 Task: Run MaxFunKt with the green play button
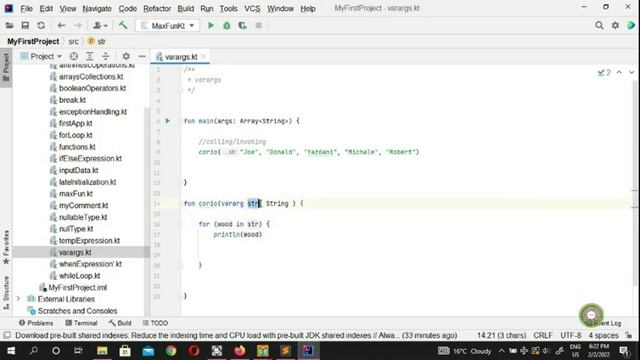click(x=211, y=26)
